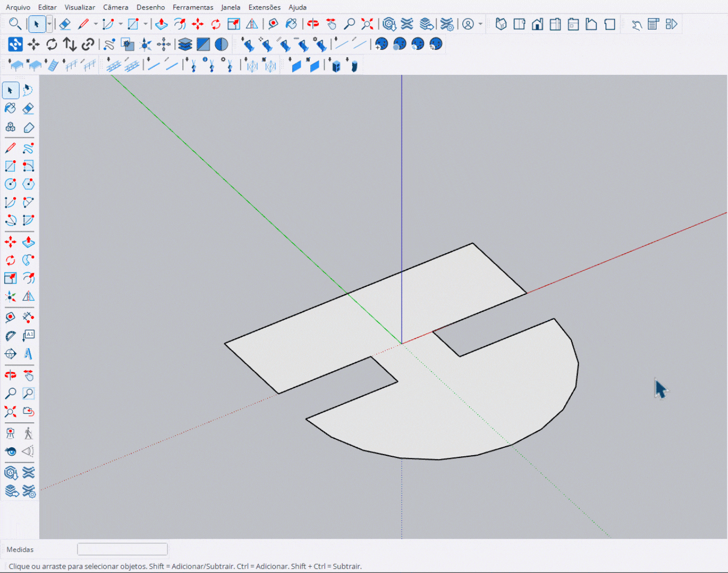
Task: Click the Zoom Extents icon in top toolbar
Action: [367, 24]
